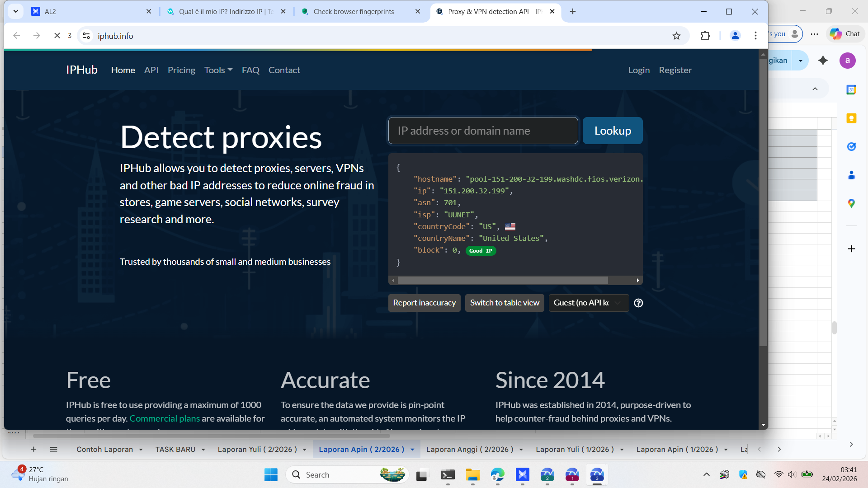Click the JSON result horizontal scrollbar
This screenshot has width=868, height=488.
502,281
